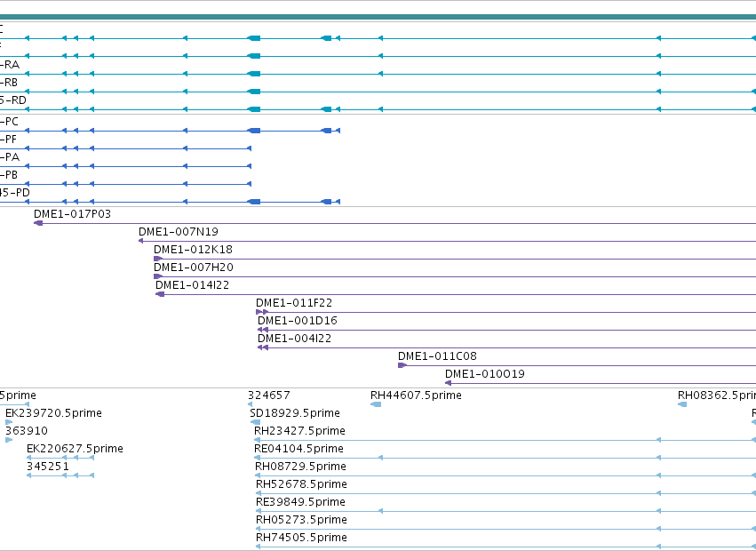Screen dimensions: 756x551
Task: Select the -RA transcript label
Action: [x=10, y=65]
